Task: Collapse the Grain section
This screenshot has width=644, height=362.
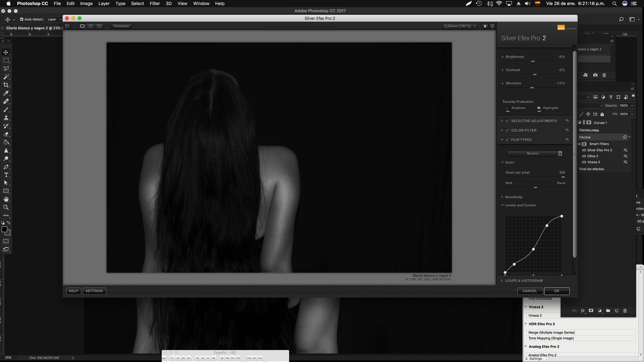Action: 502,162
